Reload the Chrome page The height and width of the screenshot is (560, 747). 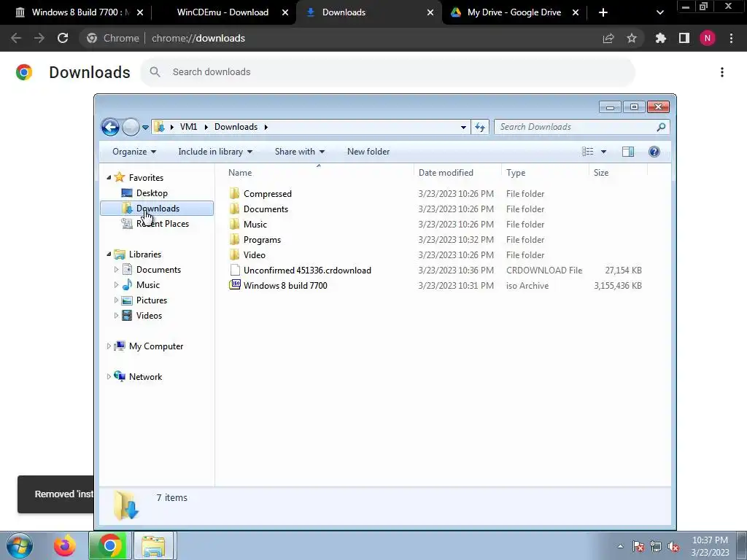pyautogui.click(x=63, y=38)
